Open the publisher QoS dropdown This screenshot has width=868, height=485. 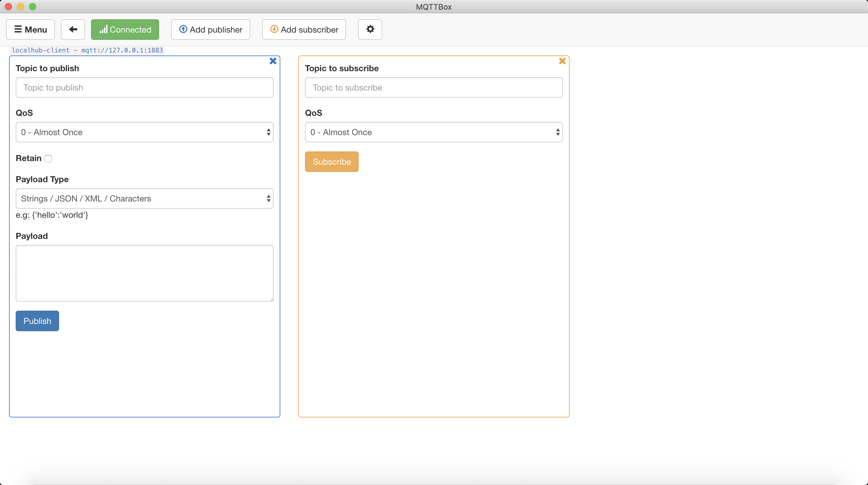(145, 132)
